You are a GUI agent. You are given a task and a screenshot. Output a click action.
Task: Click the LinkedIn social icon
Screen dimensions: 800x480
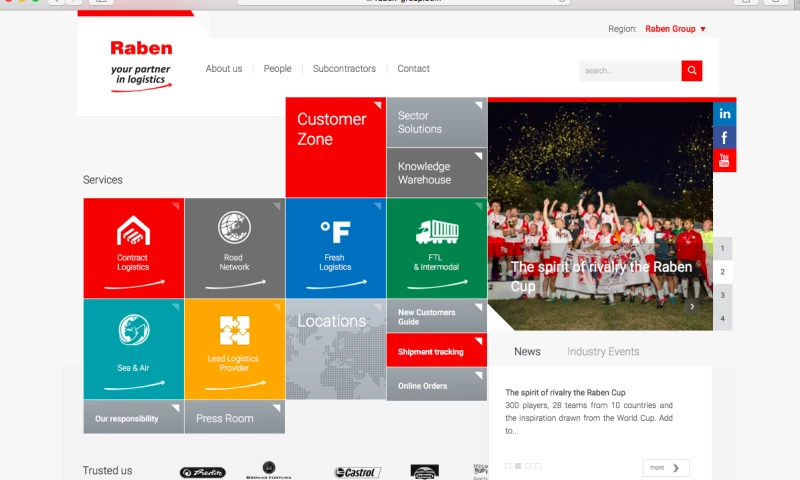pos(725,113)
